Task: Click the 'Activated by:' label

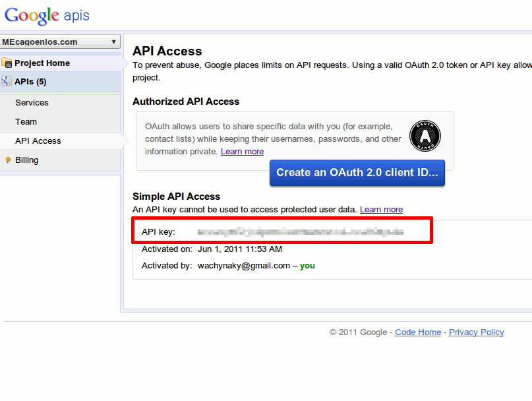Action: coord(167,266)
